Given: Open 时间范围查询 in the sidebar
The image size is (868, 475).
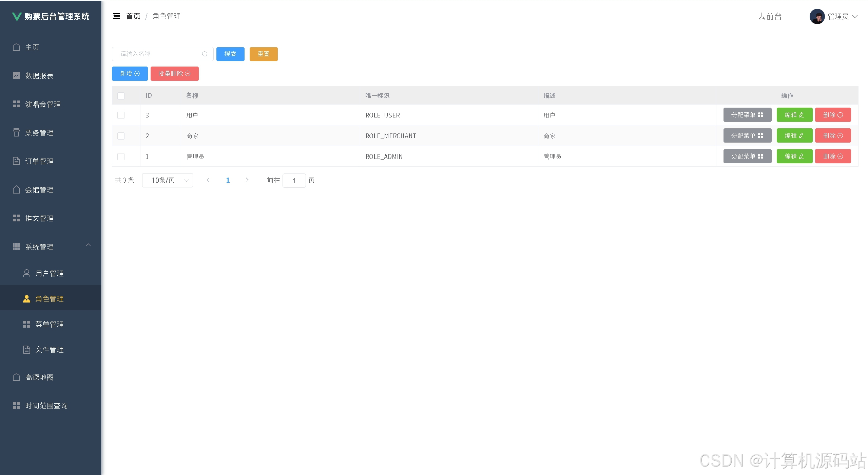Looking at the screenshot, I should 51,406.
